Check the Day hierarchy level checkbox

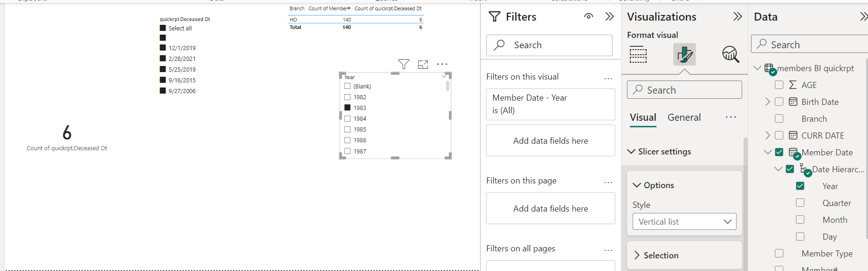800,236
